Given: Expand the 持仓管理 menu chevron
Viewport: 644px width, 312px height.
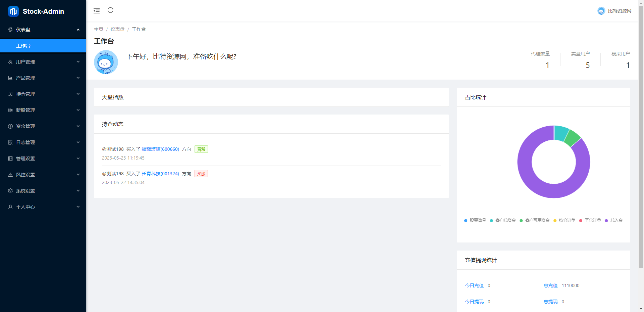Looking at the screenshot, I should tap(78, 94).
